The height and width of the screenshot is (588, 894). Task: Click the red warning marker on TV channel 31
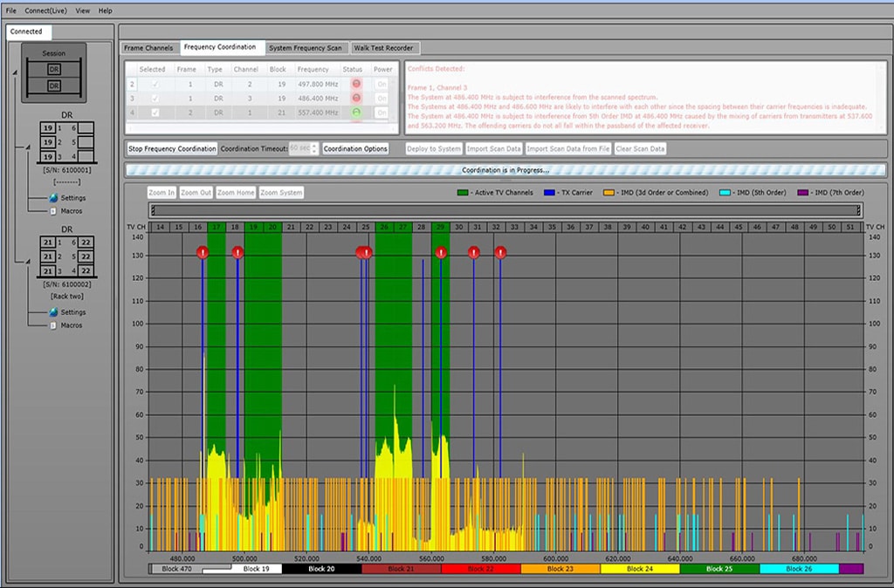pyautogui.click(x=474, y=253)
